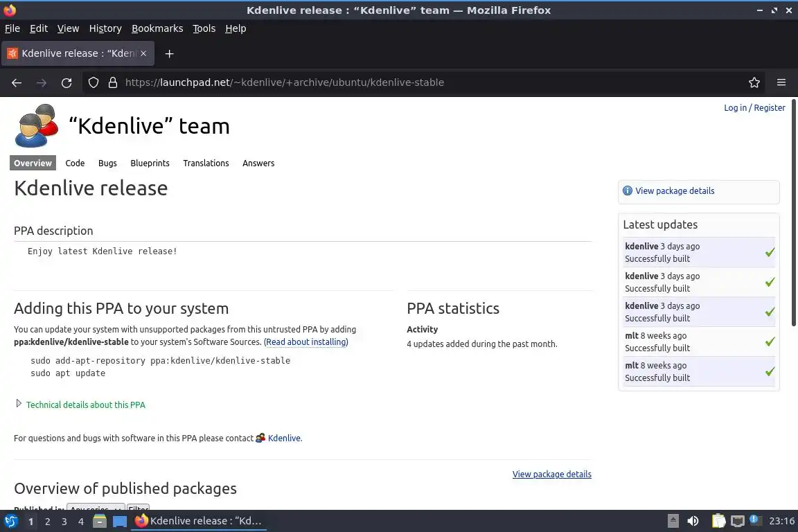The width and height of the screenshot is (798, 532).
Task: Open the tracking protection shield icon
Action: (x=93, y=82)
